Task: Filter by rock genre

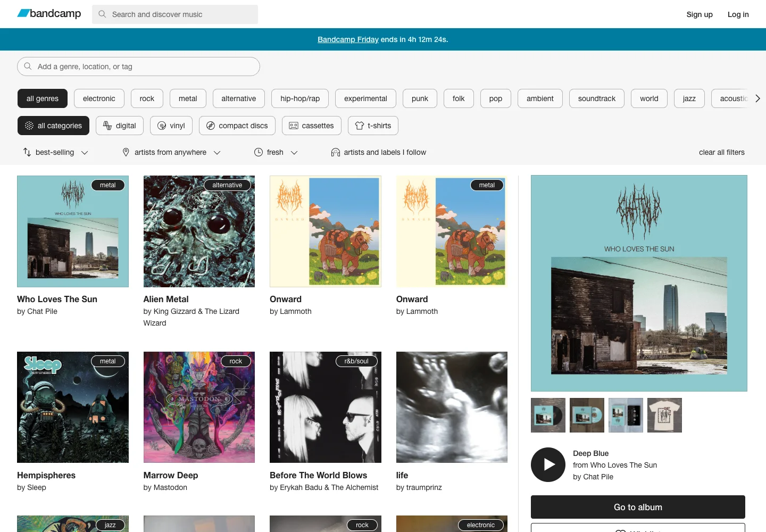Action: point(147,98)
